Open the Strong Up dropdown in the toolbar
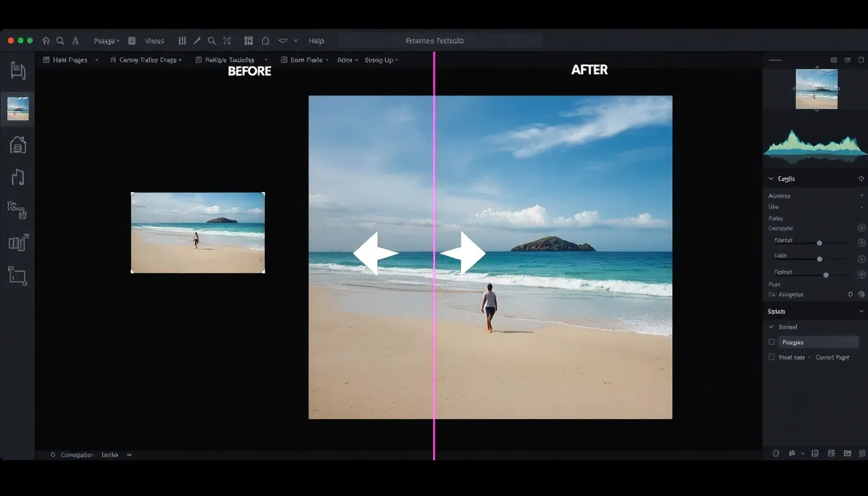 point(381,59)
